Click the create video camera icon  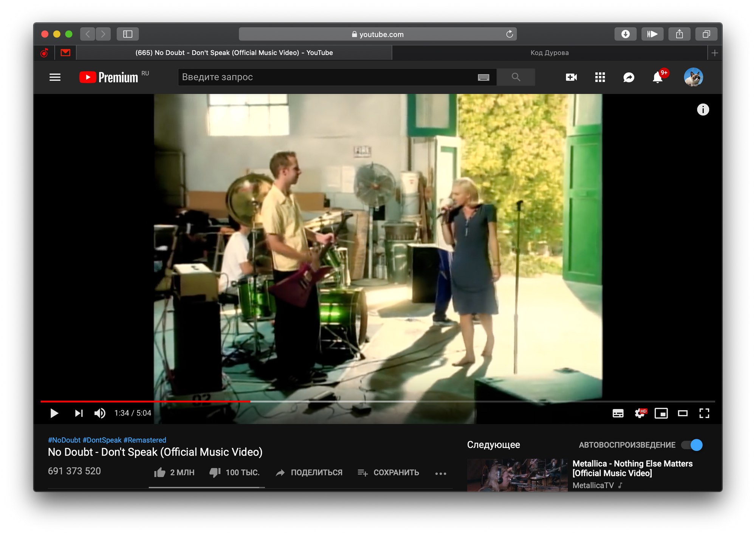tap(571, 77)
